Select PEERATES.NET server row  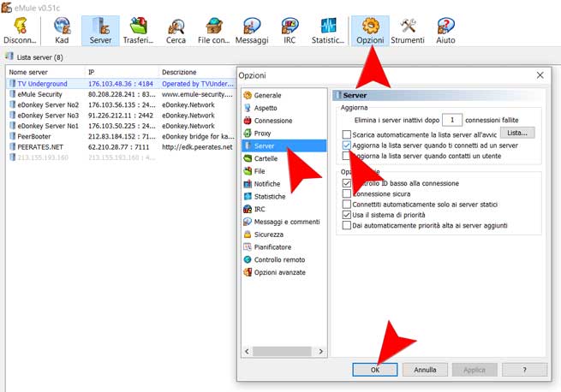(x=121, y=147)
